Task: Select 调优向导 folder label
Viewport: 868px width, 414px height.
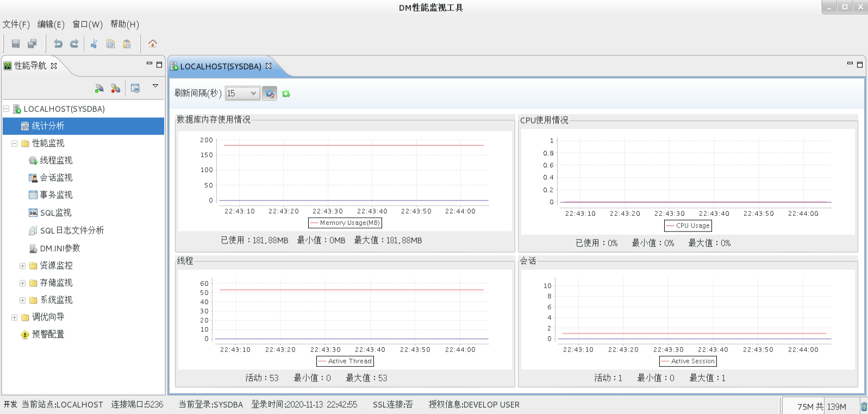Action: [x=48, y=317]
